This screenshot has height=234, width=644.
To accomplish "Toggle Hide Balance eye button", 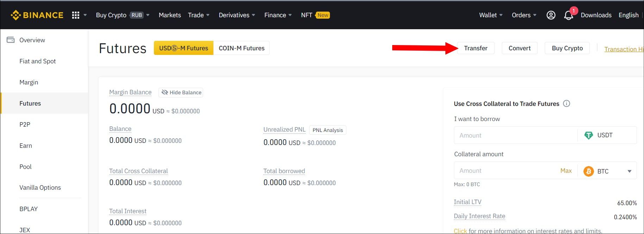I will tap(181, 92).
